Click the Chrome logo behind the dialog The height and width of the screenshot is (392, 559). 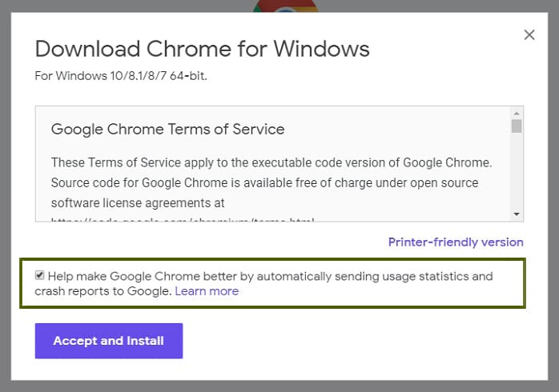pyautogui.click(x=286, y=6)
